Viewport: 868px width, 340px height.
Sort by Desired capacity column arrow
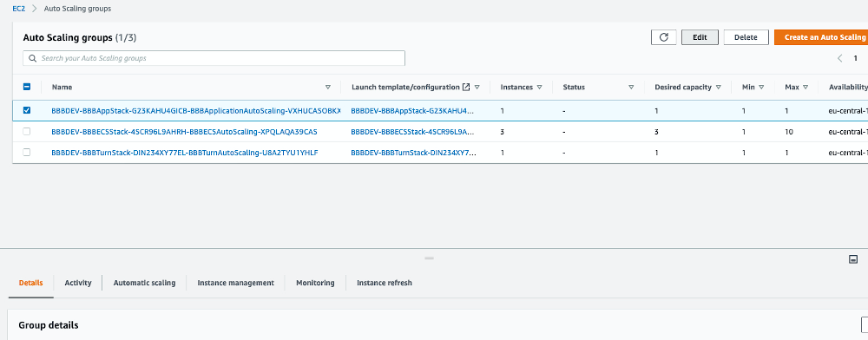(718, 88)
